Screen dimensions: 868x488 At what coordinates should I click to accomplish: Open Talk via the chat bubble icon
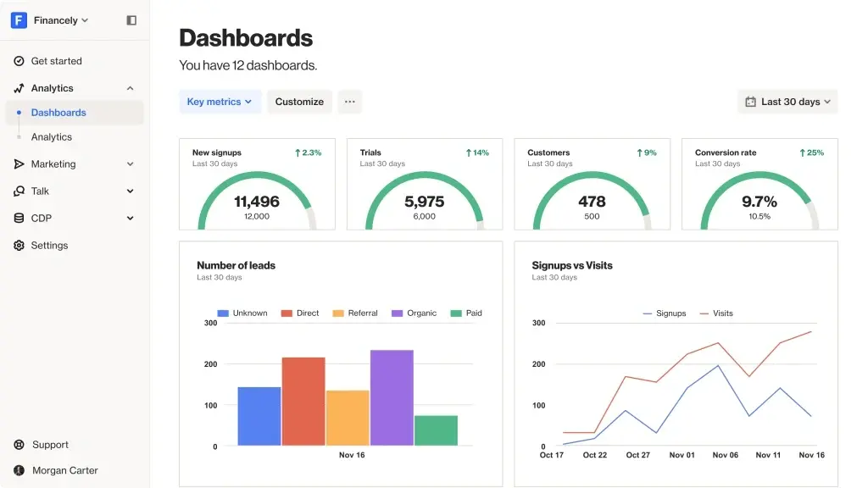(x=19, y=191)
